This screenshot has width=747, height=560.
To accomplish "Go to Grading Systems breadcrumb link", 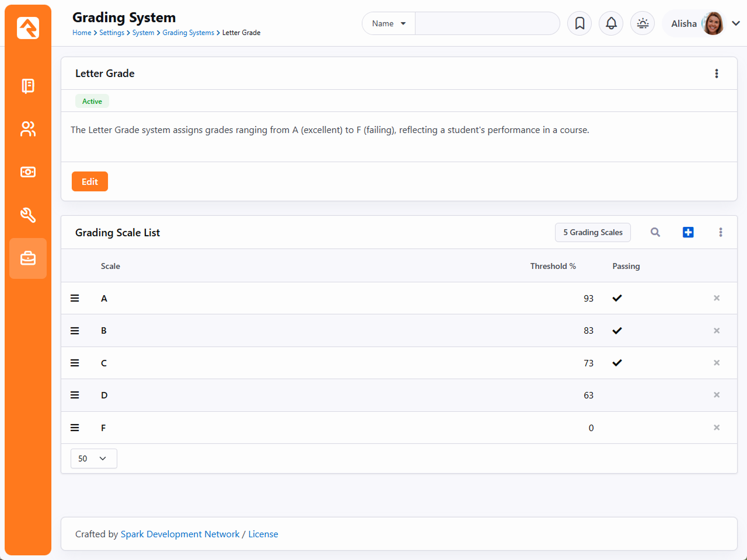I will point(188,33).
